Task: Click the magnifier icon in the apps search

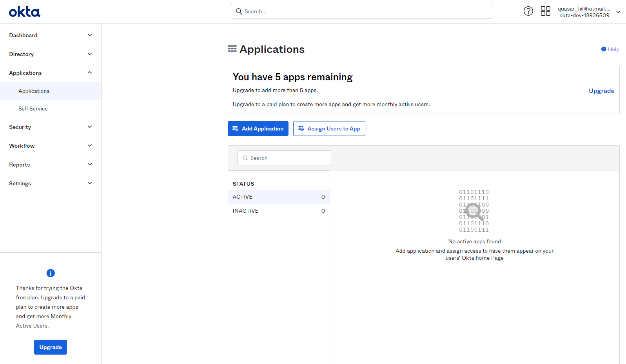Action: point(245,158)
